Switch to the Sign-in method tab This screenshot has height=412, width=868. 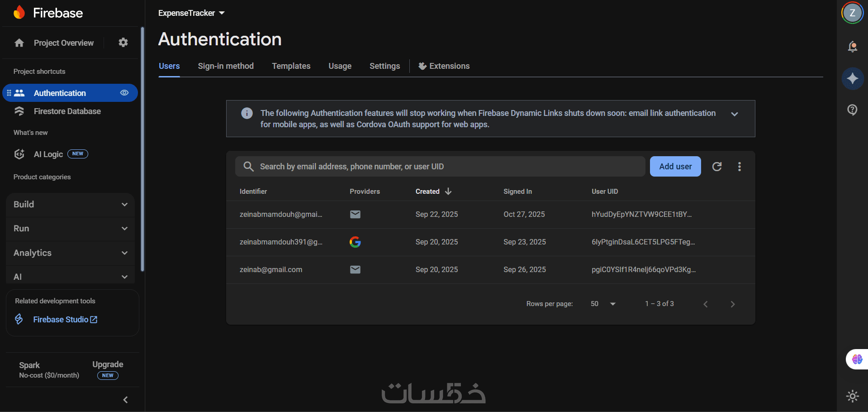(x=226, y=66)
